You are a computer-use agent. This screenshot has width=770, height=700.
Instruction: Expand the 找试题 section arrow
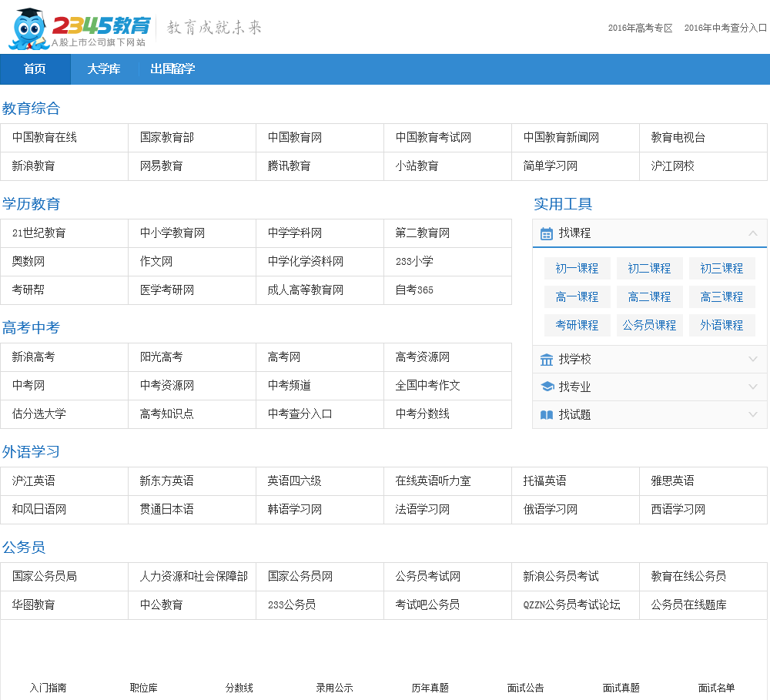coord(753,415)
